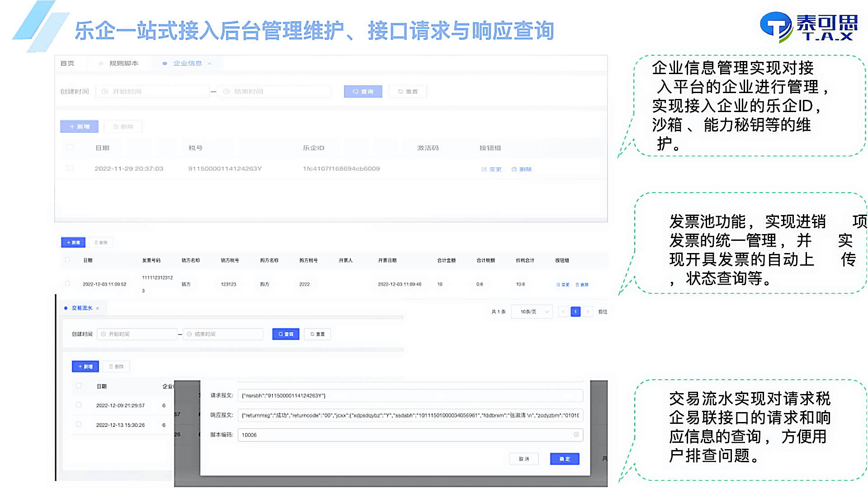
Task: Confirm dialog with the 确定 button
Action: coord(565,459)
